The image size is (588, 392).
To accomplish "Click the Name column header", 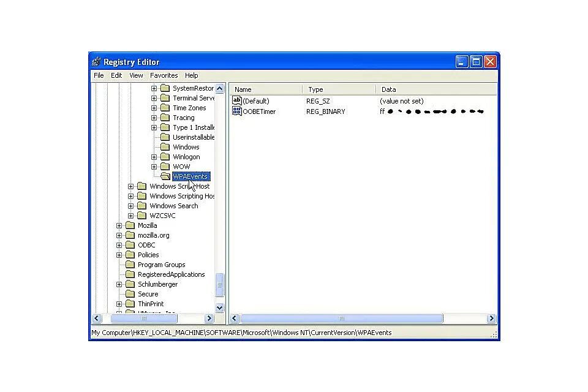I will 266,89.
